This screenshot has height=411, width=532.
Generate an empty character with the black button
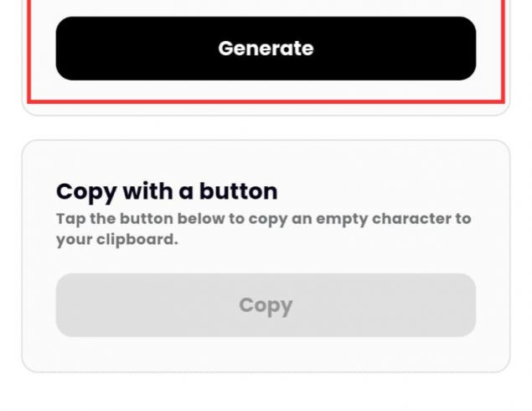266,49
